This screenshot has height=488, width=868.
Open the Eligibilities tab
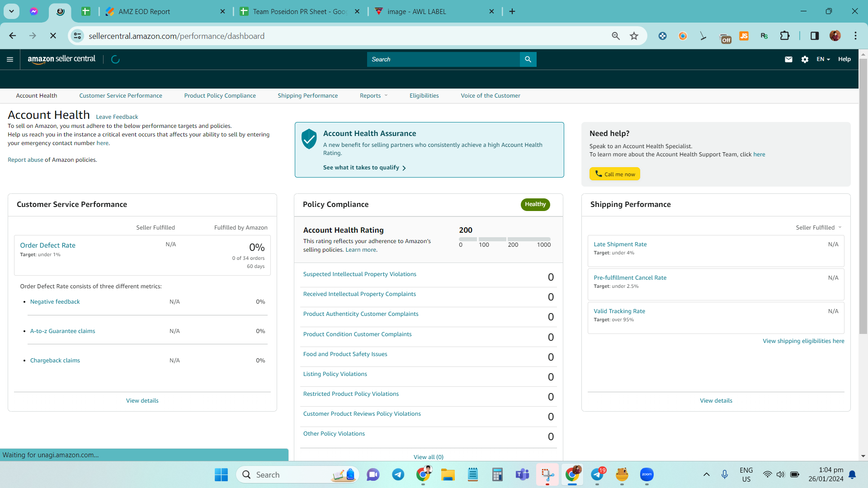(424, 95)
